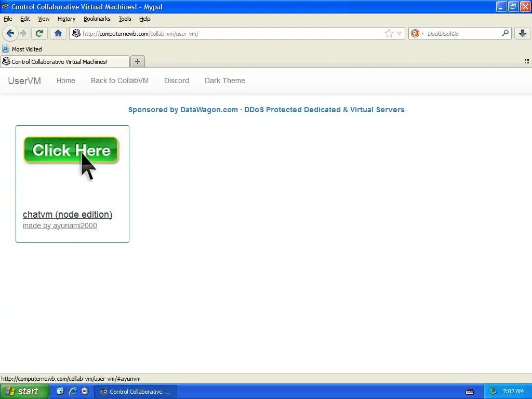
Task: Open the File menu
Action: pos(8,19)
